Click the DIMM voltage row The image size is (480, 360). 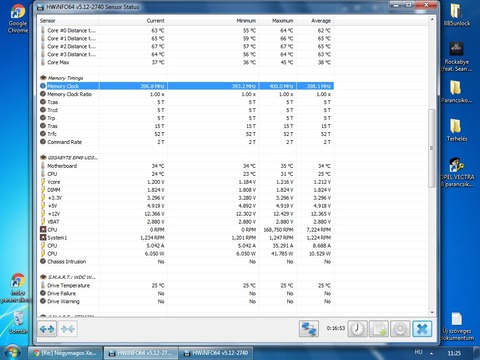(x=186, y=190)
